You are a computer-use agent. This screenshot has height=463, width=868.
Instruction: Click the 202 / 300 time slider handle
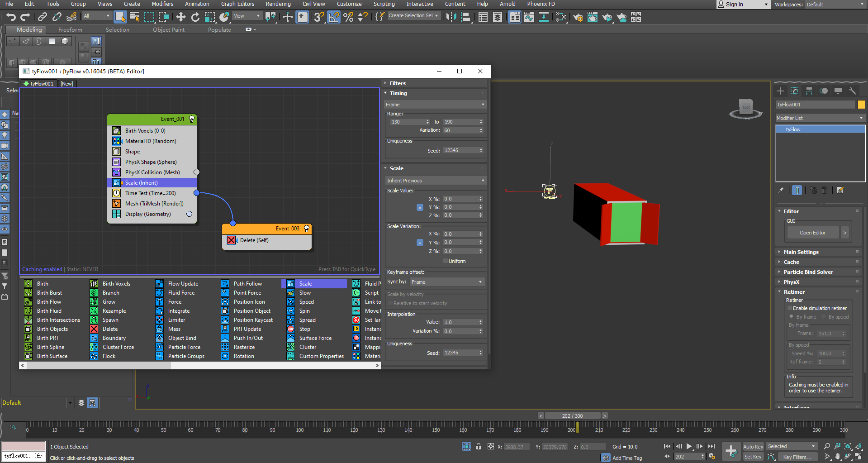pos(572,415)
